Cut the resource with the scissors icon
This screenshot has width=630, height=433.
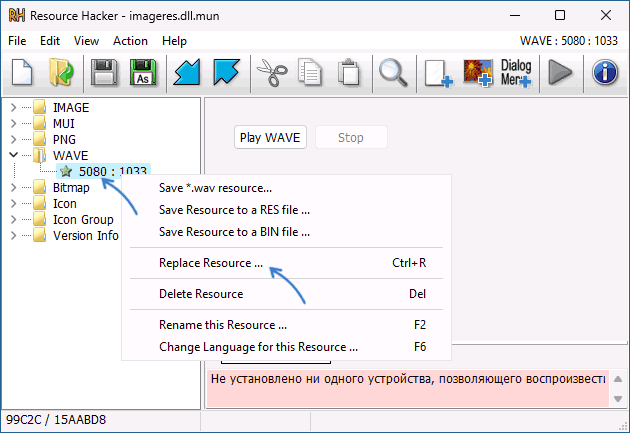point(272,73)
